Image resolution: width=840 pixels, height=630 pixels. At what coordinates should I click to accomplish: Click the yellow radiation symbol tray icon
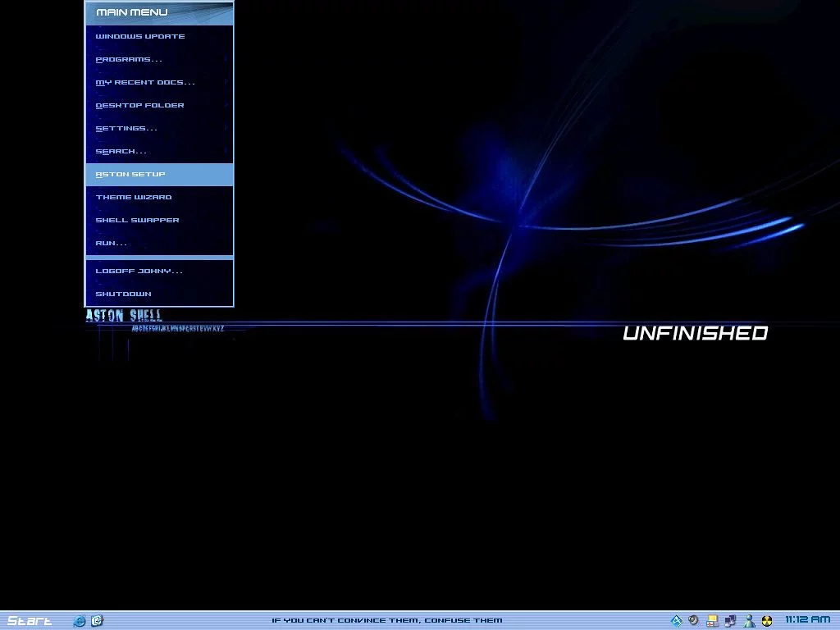tap(767, 621)
